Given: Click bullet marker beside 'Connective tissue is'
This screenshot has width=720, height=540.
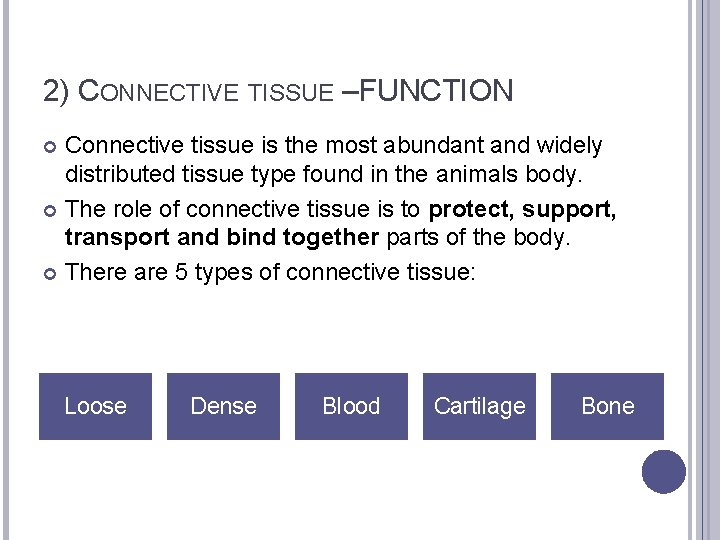Looking at the screenshot, I should tap(50, 147).
